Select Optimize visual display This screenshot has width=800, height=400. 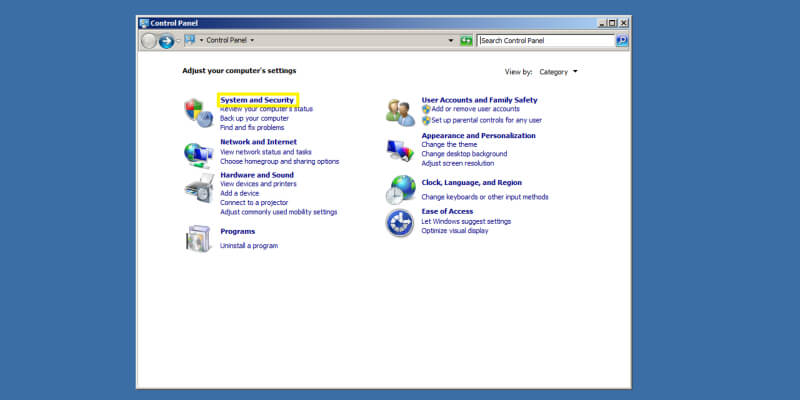tap(455, 231)
